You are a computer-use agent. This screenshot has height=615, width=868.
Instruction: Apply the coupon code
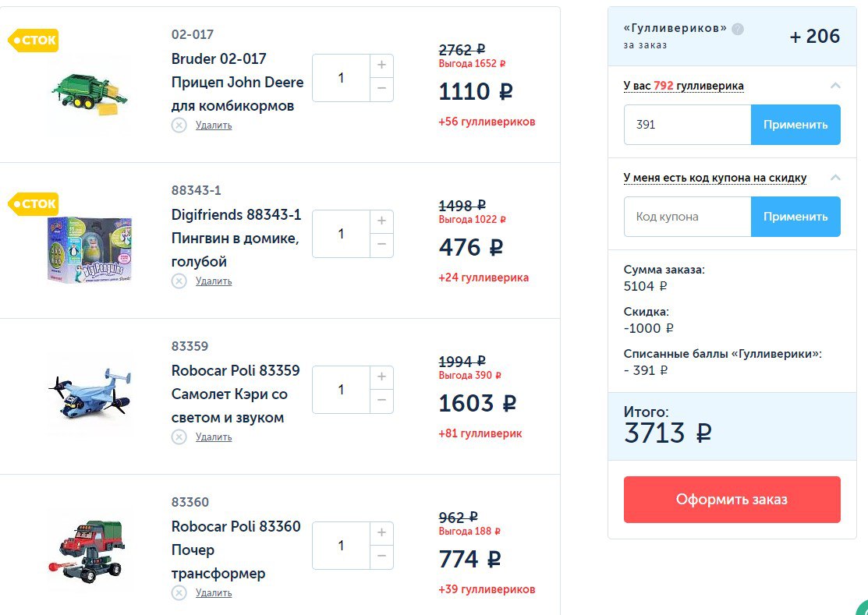click(795, 216)
